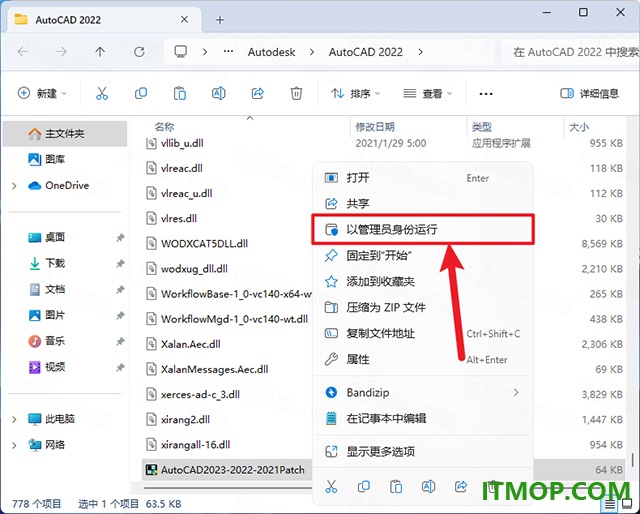The width and height of the screenshot is (640, 514).
Task: Expand the This PC tree node
Action: click(x=14, y=419)
